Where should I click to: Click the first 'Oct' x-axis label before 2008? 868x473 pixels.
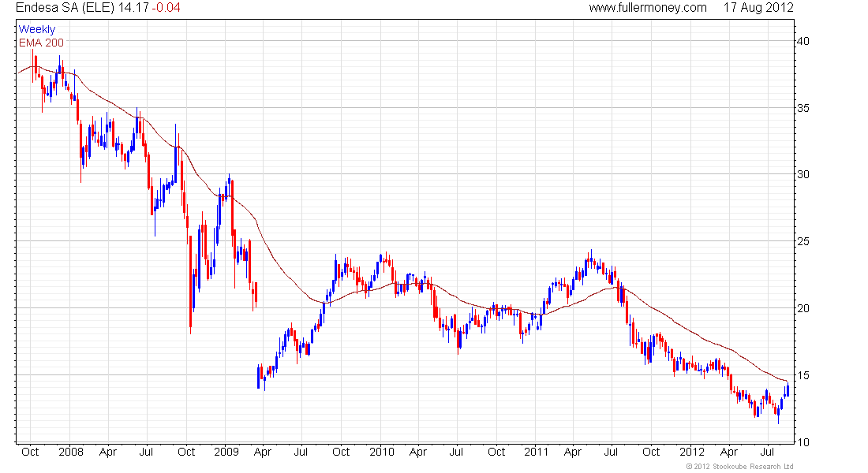pyautogui.click(x=30, y=452)
